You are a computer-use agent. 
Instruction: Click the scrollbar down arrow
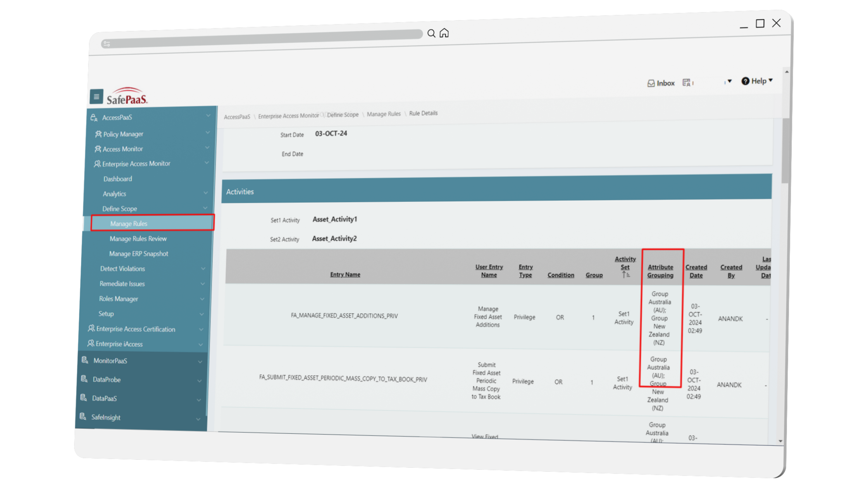pos(780,441)
